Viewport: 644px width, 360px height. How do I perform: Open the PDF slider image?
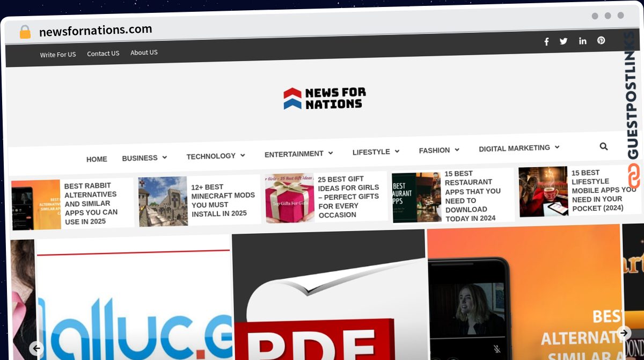pos(330,296)
